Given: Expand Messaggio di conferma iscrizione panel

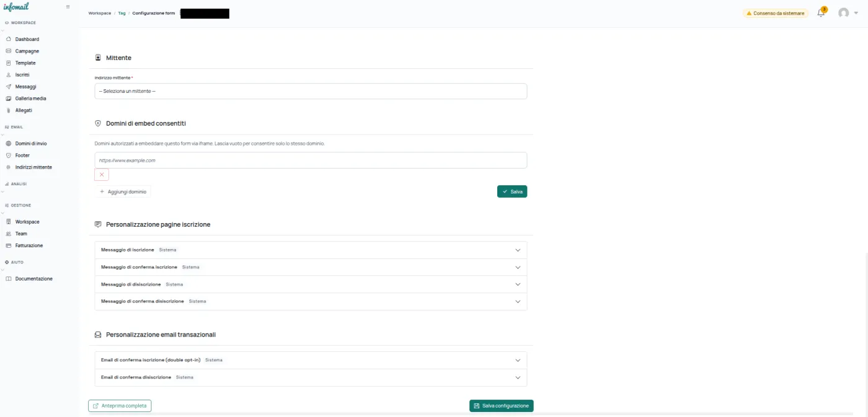Looking at the screenshot, I should point(311,267).
